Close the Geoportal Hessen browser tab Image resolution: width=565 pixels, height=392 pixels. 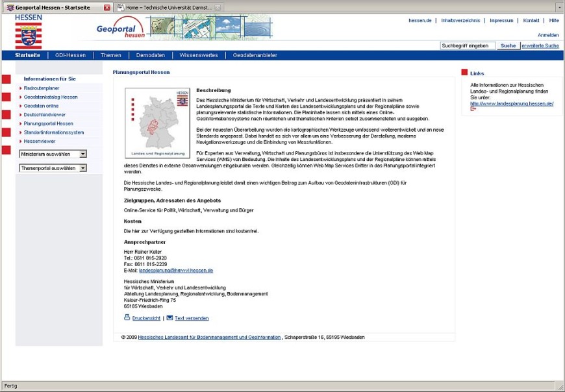click(107, 8)
